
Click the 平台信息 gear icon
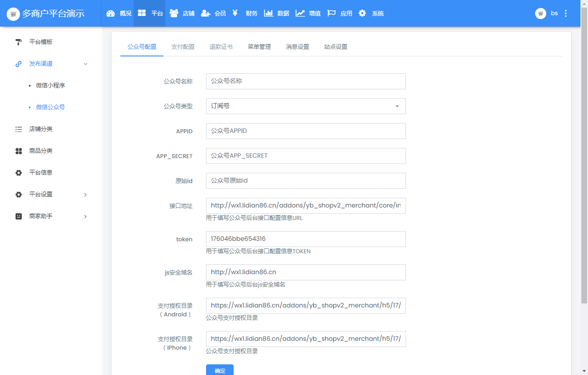19,172
